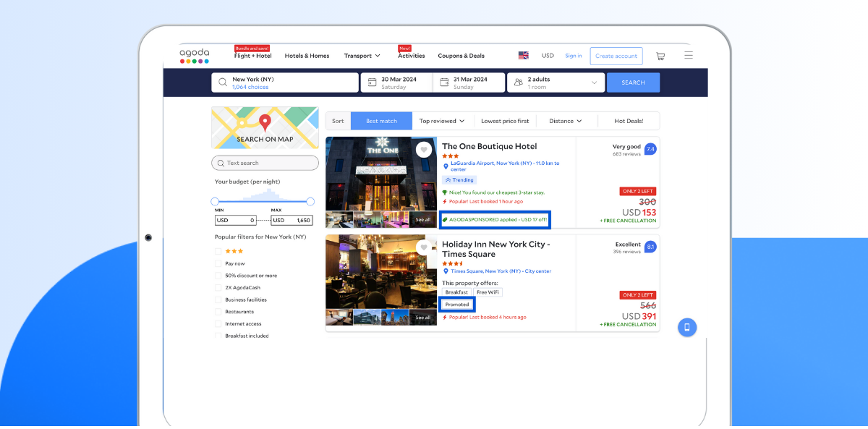Click the floating mobile phone icon

click(x=686, y=327)
